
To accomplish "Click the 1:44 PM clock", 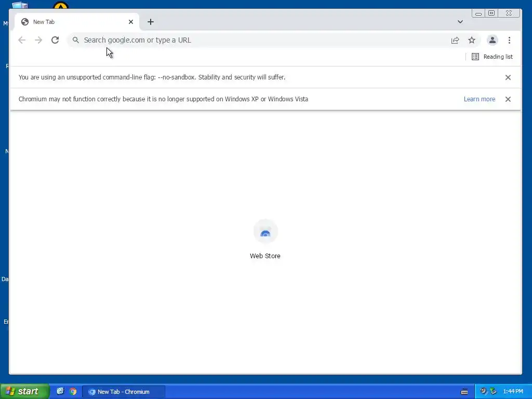I will click(x=513, y=392).
